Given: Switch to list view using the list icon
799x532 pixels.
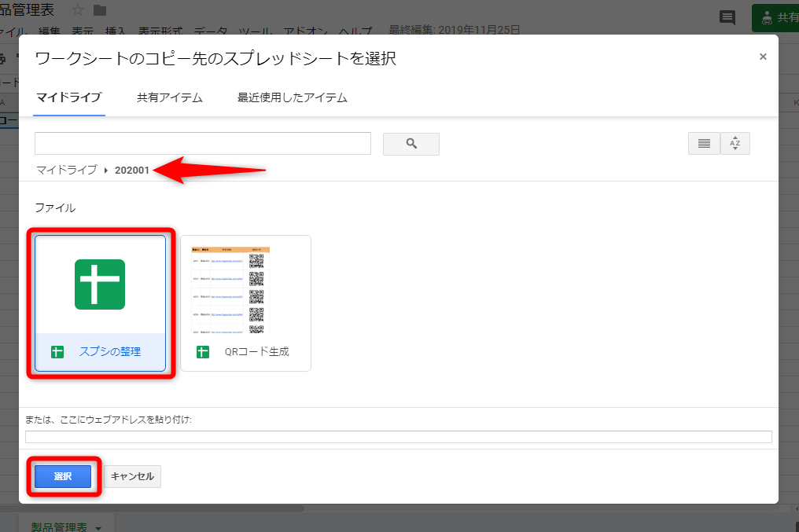Looking at the screenshot, I should (x=703, y=143).
